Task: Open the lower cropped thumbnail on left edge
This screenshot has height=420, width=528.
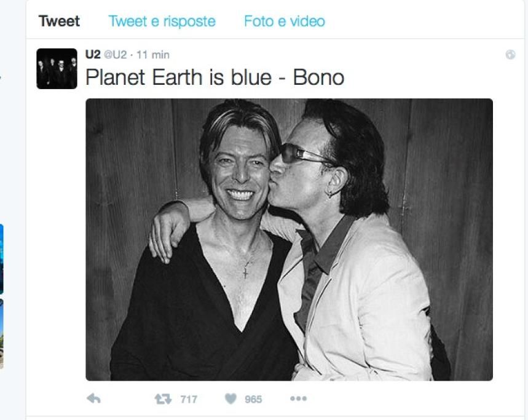Action: 1,332
